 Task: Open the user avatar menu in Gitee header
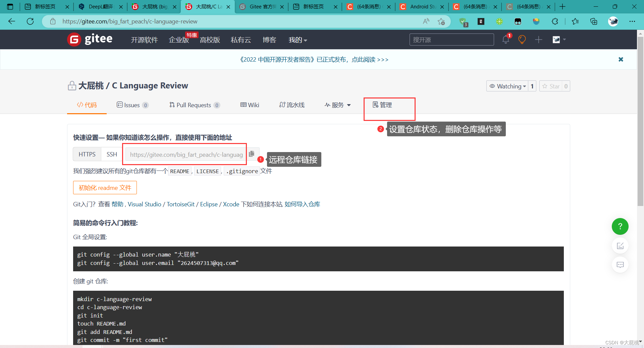559,40
